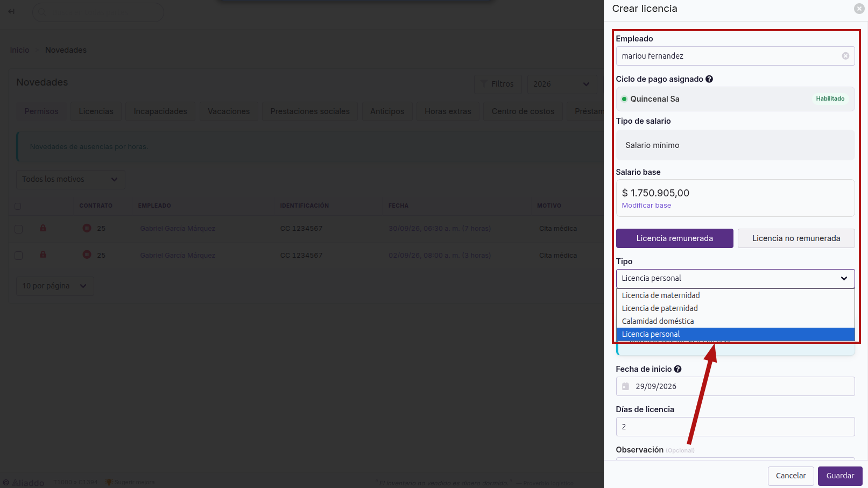Click Inicio breadcrumb link
868x488 pixels.
click(19, 50)
